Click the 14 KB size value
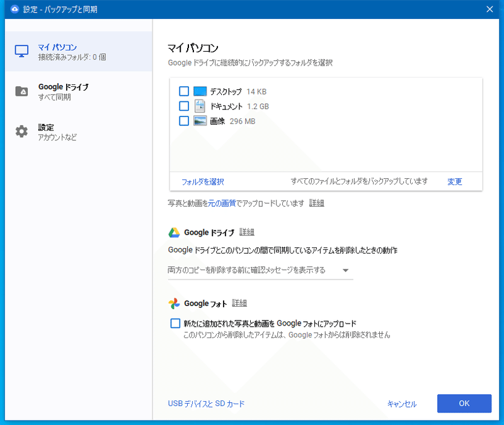The image size is (504, 425). 256,92
